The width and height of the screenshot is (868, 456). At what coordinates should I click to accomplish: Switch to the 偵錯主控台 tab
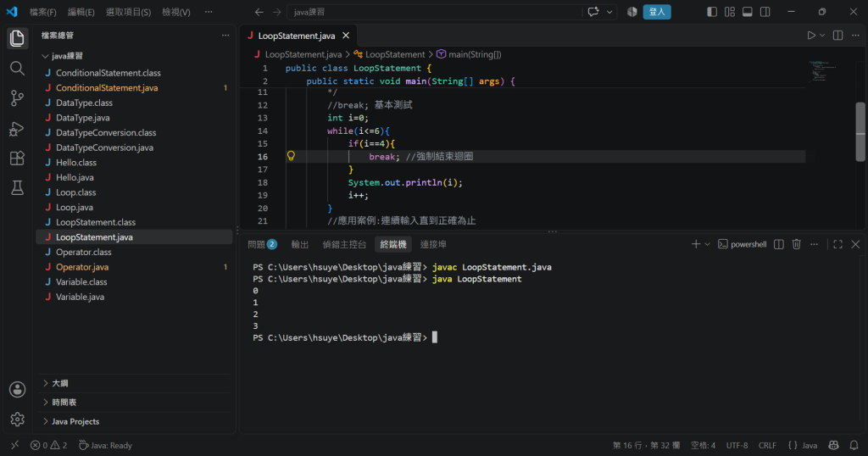point(344,244)
